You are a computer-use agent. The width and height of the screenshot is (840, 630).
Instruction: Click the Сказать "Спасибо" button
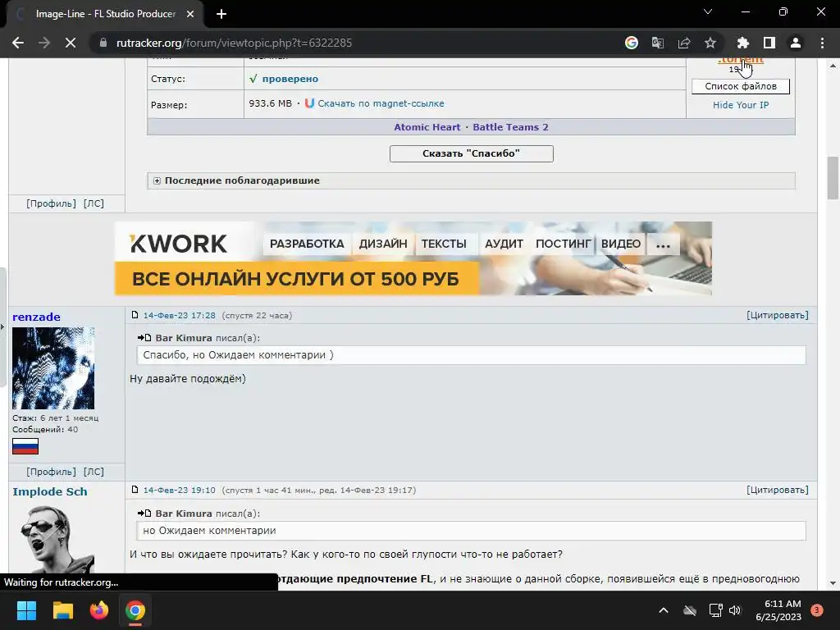(x=471, y=153)
